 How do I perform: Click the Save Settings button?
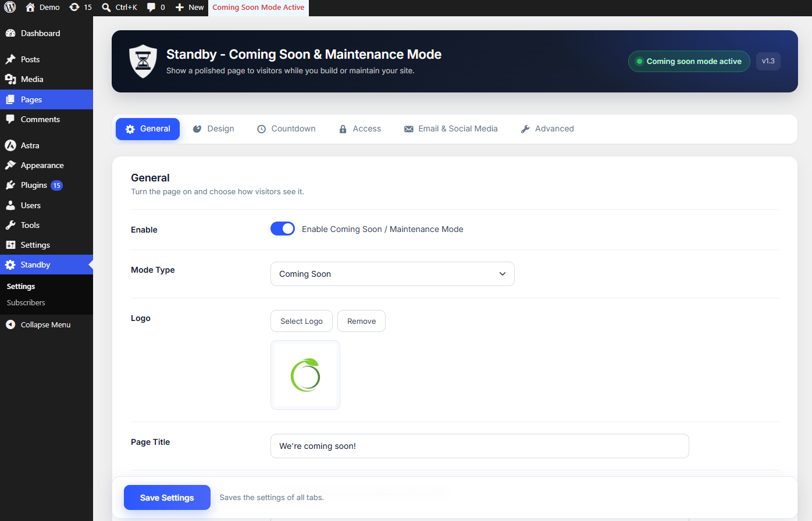[x=167, y=498]
